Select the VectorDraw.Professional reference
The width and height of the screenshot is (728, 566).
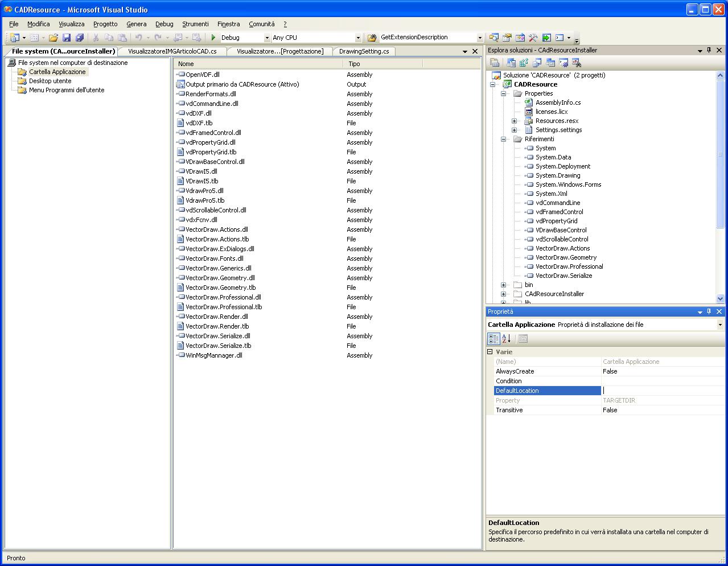[x=569, y=266]
